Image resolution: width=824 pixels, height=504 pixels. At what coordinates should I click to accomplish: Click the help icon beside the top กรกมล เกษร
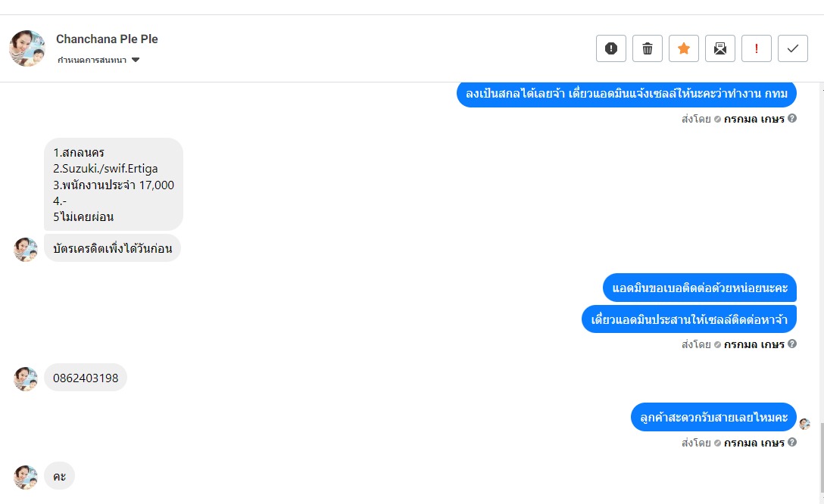pos(792,118)
